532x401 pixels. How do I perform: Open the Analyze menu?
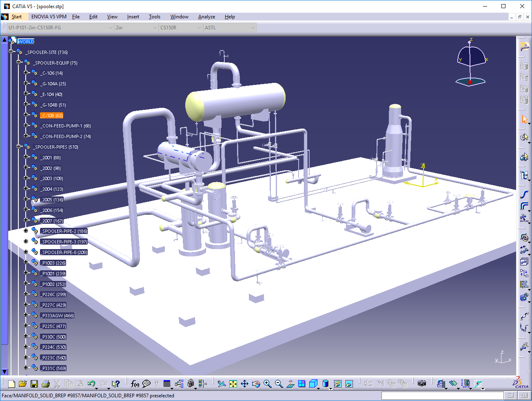[206, 17]
